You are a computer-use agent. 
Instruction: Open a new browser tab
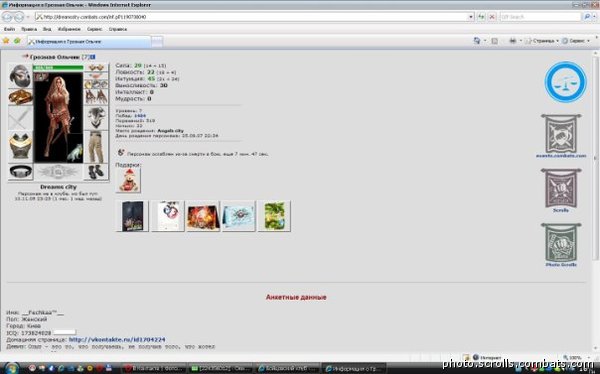157,41
